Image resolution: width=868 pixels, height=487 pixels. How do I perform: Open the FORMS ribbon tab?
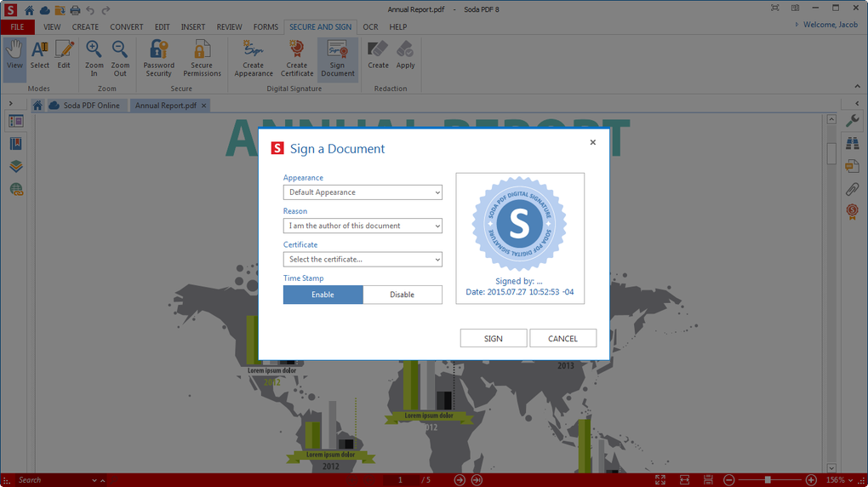(266, 26)
